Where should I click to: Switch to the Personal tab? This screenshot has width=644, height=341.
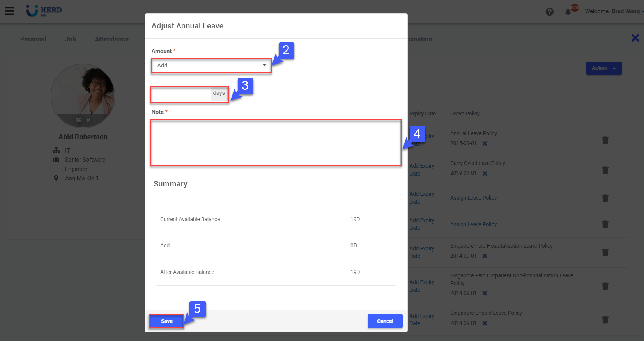tap(33, 39)
